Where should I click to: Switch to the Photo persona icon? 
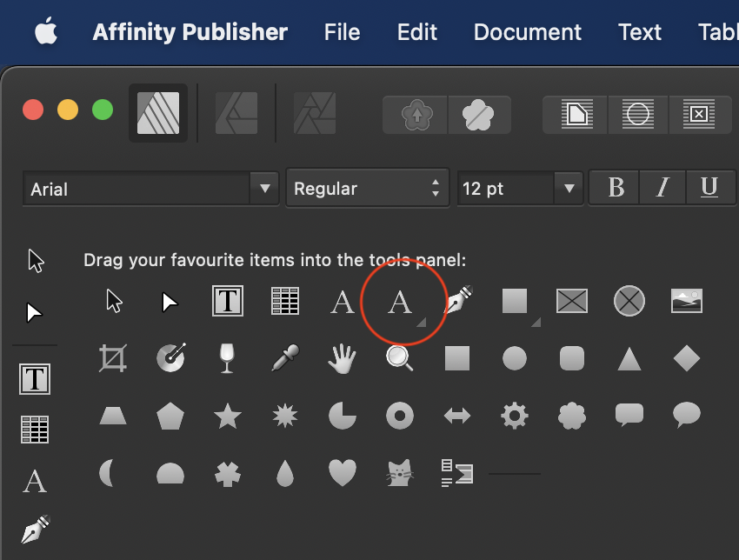314,114
